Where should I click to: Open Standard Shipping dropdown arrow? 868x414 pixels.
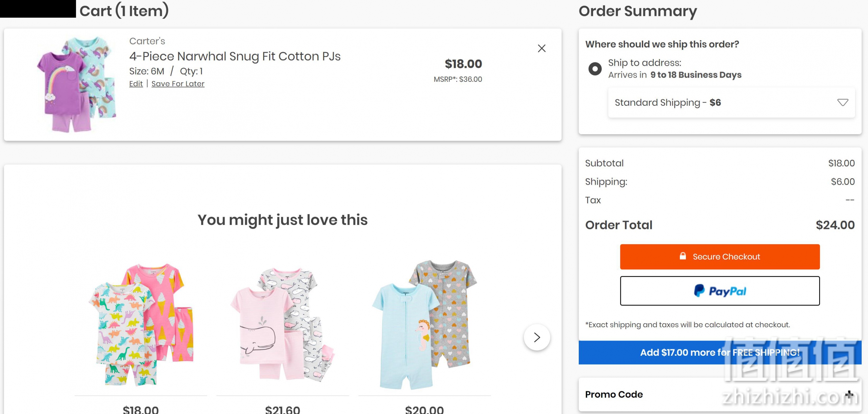coord(843,102)
